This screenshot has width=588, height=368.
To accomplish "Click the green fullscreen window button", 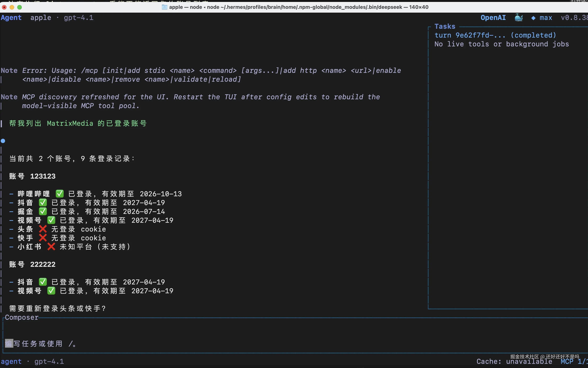I will pos(20,7).
